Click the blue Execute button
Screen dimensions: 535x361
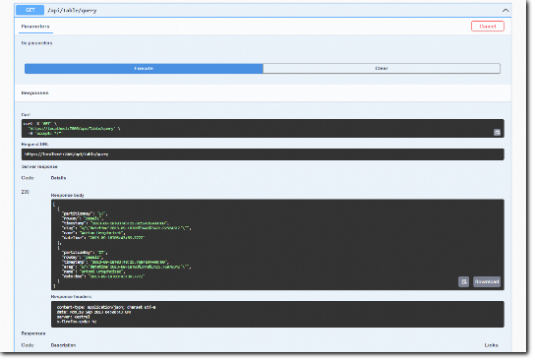pyautogui.click(x=144, y=69)
